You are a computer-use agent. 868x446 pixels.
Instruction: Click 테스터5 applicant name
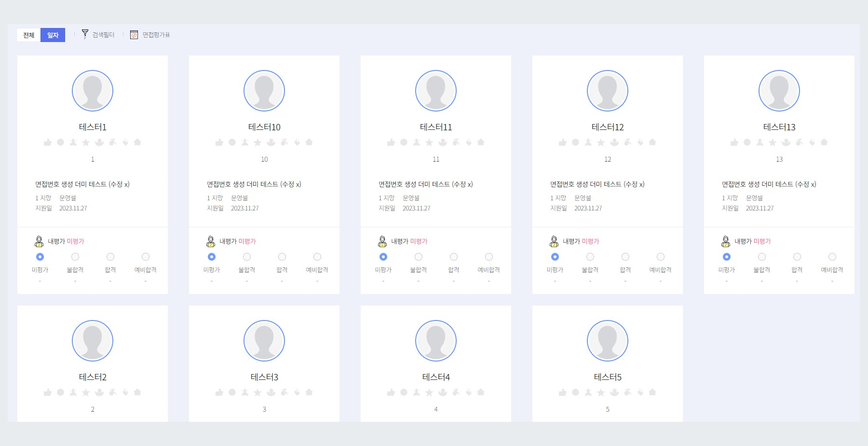pyautogui.click(x=608, y=377)
